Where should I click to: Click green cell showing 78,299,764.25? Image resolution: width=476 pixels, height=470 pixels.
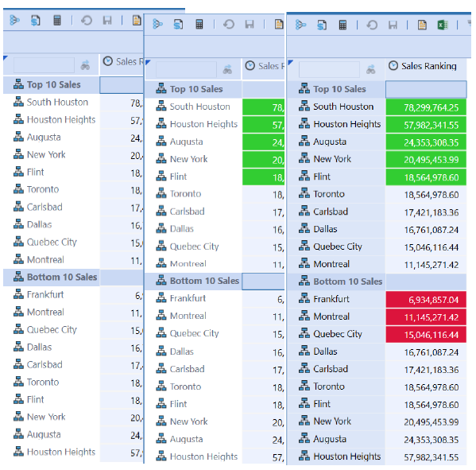click(426, 107)
